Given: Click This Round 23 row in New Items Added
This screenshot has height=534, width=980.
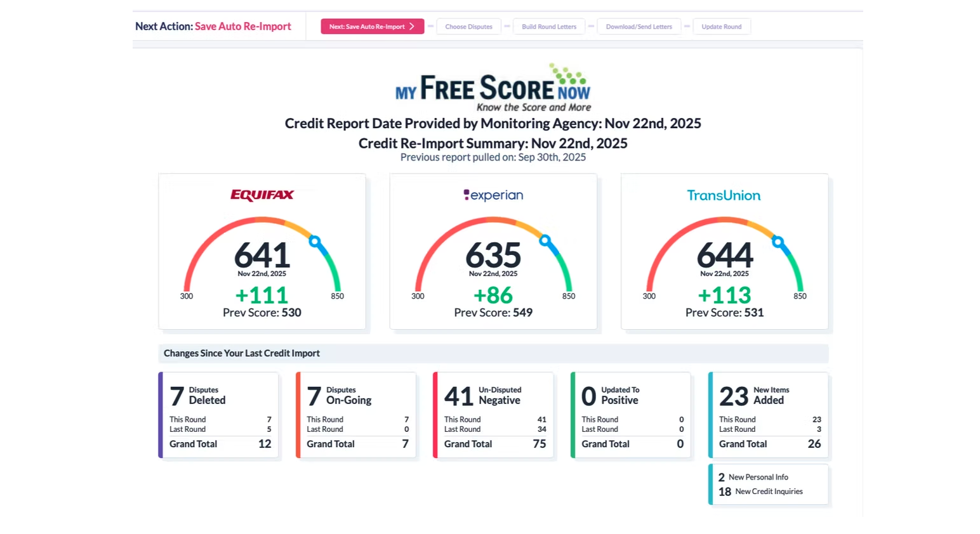Looking at the screenshot, I should [x=770, y=419].
